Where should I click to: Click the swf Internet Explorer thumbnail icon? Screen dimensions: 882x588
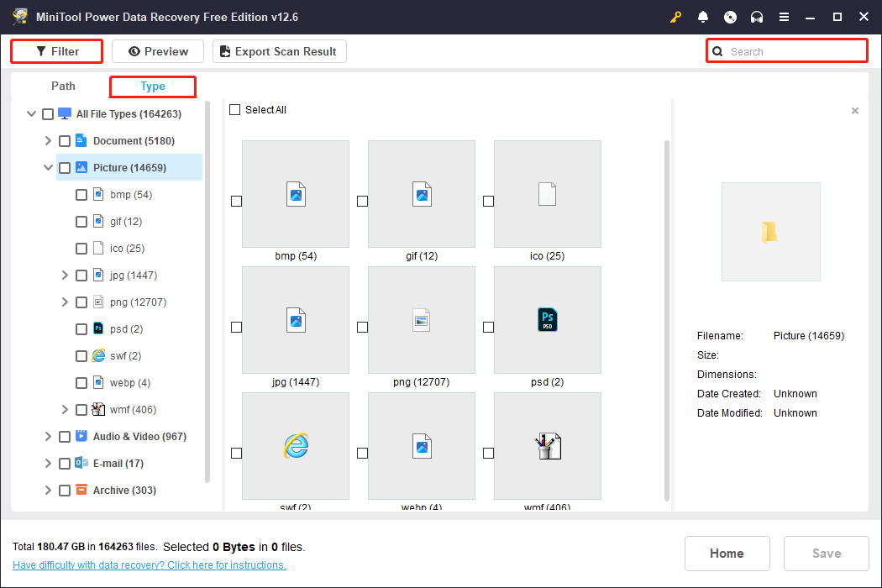(x=295, y=445)
